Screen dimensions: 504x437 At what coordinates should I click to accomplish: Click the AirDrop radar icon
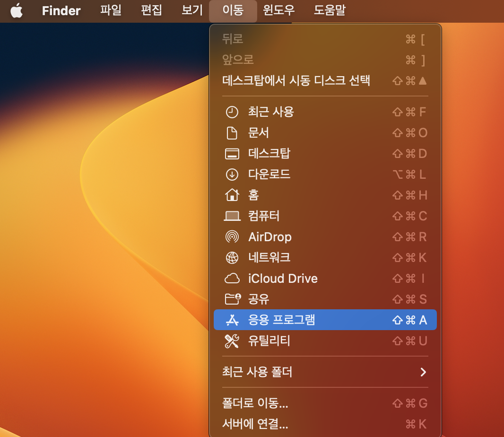232,237
